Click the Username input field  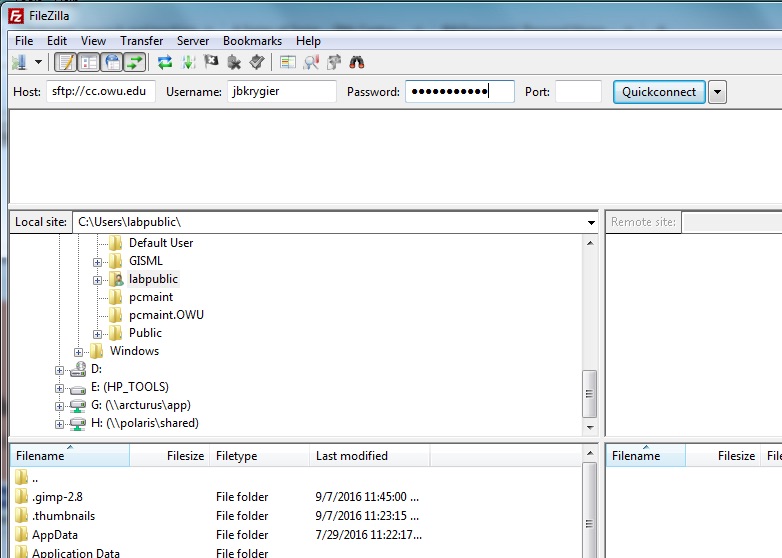pyautogui.click(x=282, y=92)
